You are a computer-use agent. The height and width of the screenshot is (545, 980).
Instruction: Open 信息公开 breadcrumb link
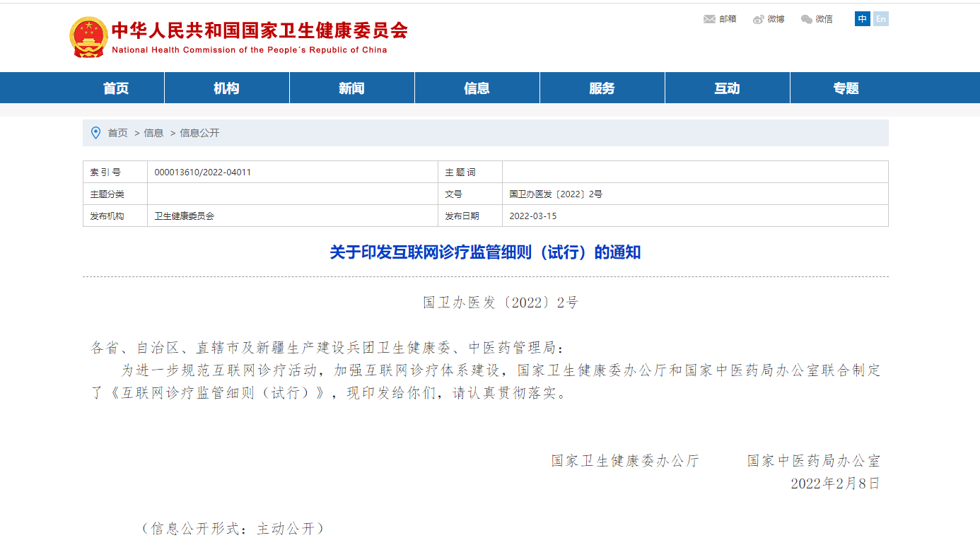(x=199, y=133)
